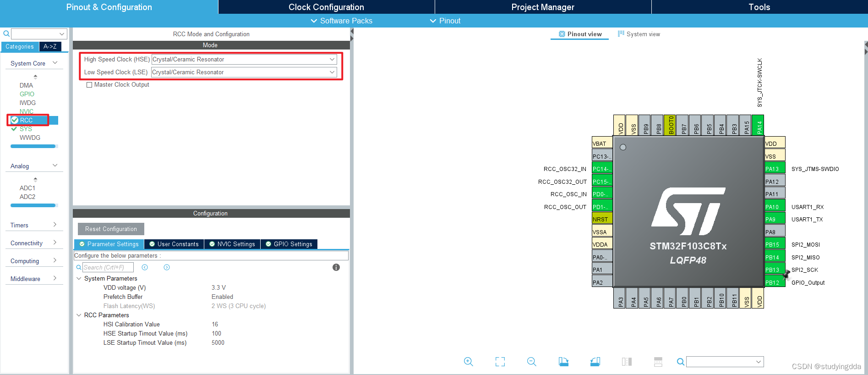
Task: Collapse the Analog category
Action: 55,165
